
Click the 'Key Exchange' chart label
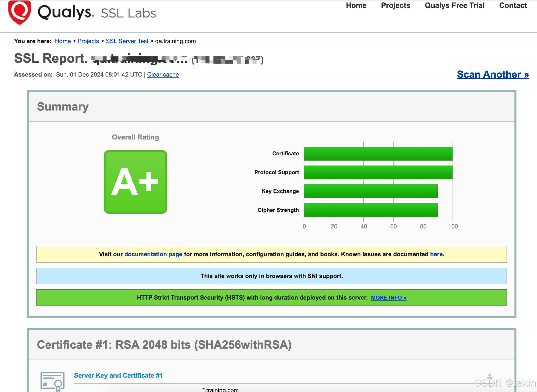coord(280,191)
